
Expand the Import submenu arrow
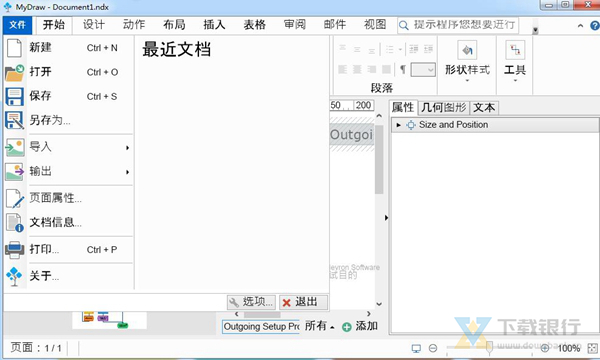point(127,148)
